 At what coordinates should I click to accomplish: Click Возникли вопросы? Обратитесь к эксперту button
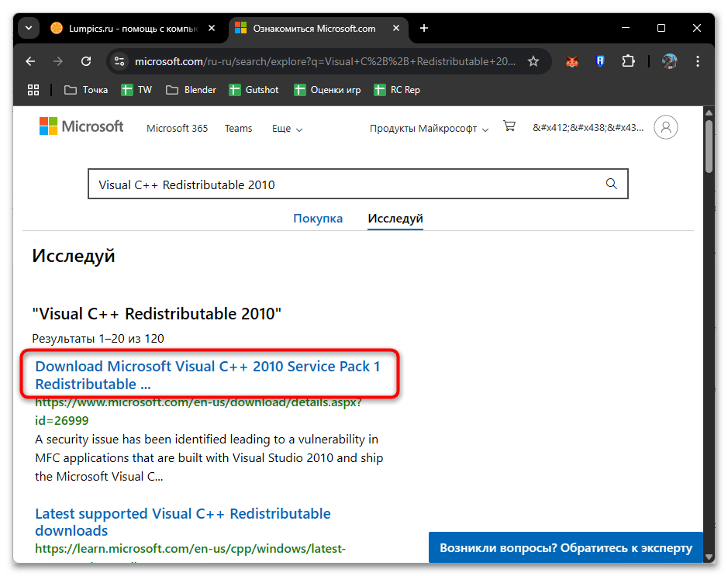tap(565, 547)
